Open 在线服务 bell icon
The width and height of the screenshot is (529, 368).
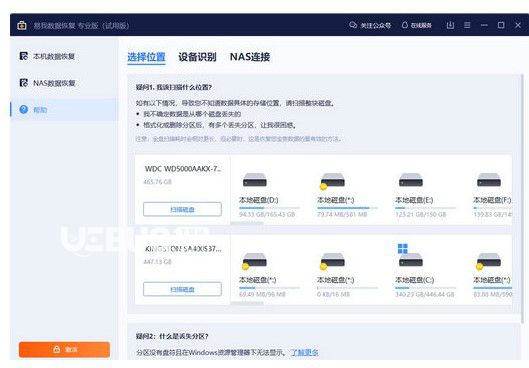(x=405, y=25)
